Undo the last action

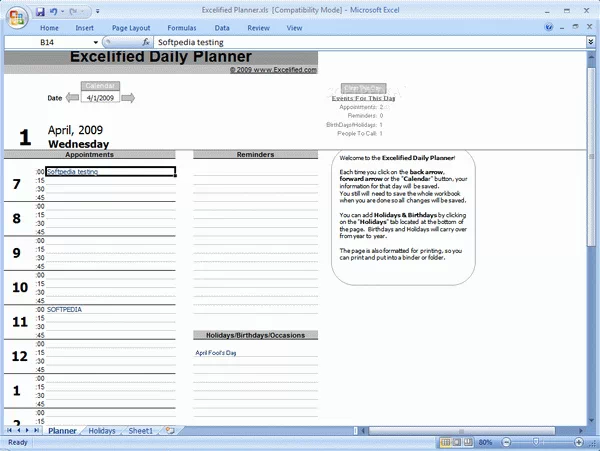[x=53, y=12]
